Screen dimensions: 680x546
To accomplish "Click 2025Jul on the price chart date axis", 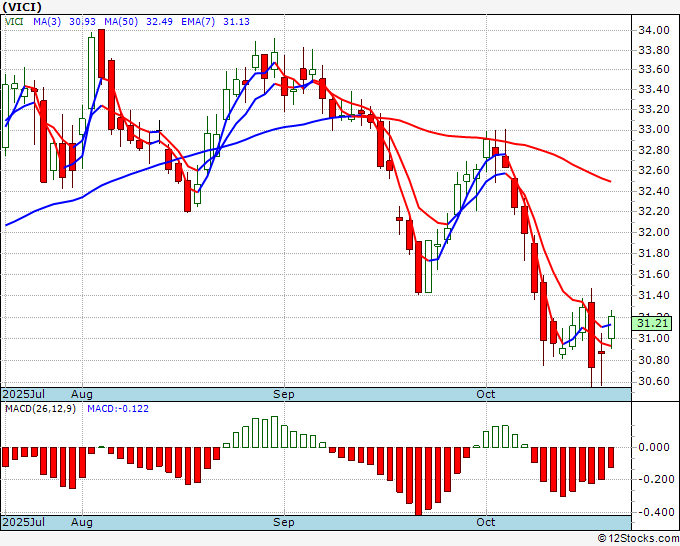I will click(24, 394).
